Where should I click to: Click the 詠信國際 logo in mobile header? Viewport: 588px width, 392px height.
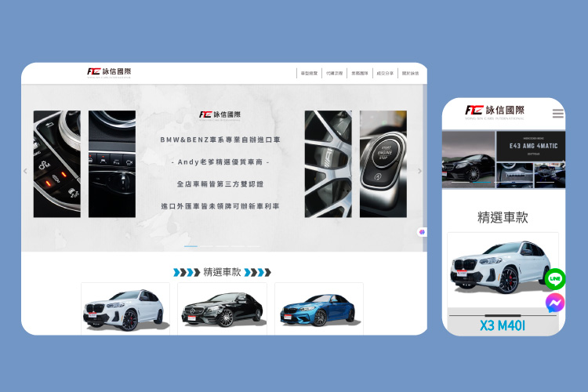click(x=495, y=112)
